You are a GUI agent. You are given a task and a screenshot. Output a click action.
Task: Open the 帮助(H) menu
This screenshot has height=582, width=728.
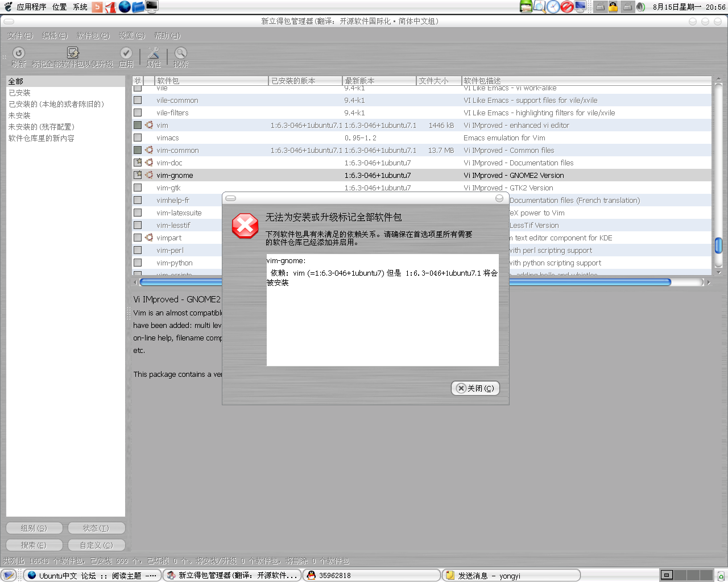(168, 36)
